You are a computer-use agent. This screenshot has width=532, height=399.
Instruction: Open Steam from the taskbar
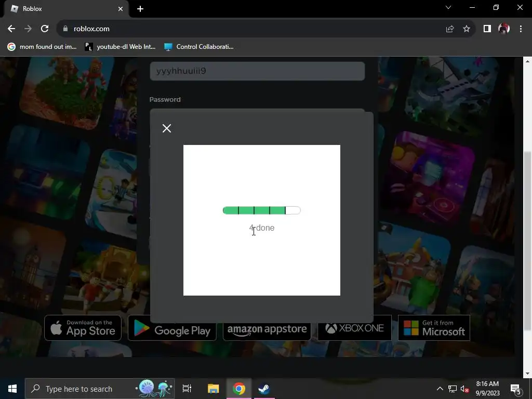point(264,389)
